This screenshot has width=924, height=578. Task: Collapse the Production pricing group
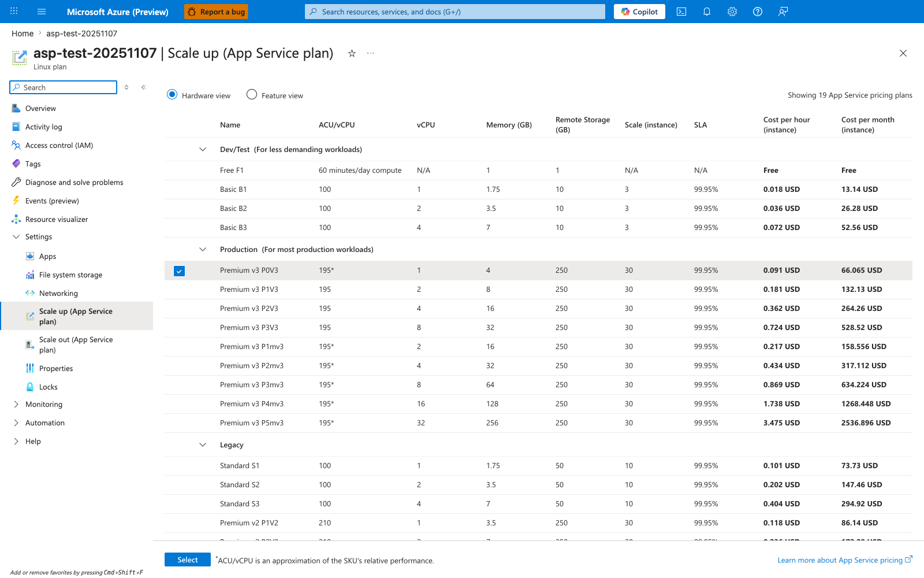(x=203, y=249)
